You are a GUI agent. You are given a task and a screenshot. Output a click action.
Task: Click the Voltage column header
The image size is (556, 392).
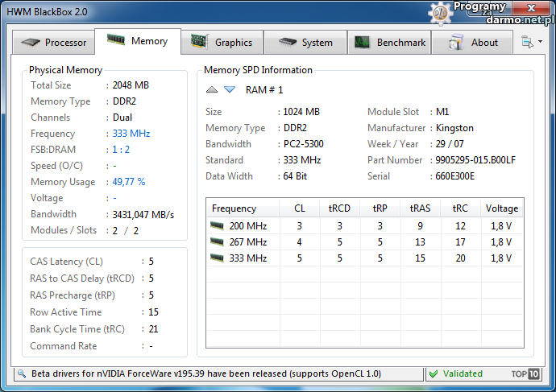tap(501, 208)
